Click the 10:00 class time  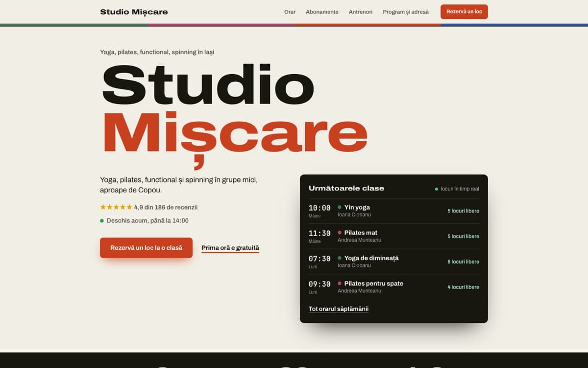point(319,208)
